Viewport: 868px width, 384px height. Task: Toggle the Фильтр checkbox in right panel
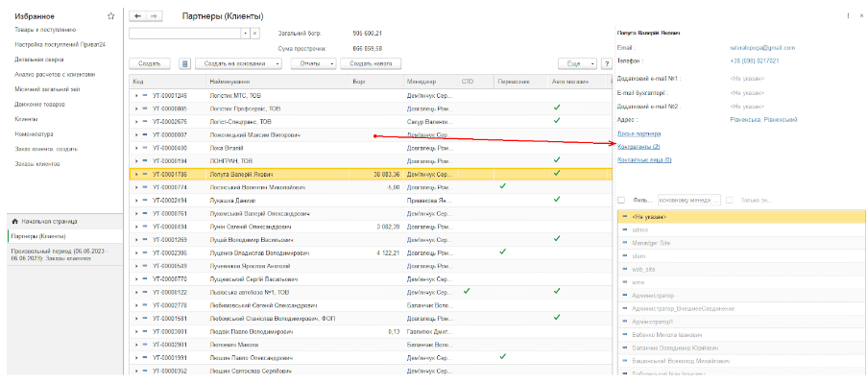coord(622,200)
